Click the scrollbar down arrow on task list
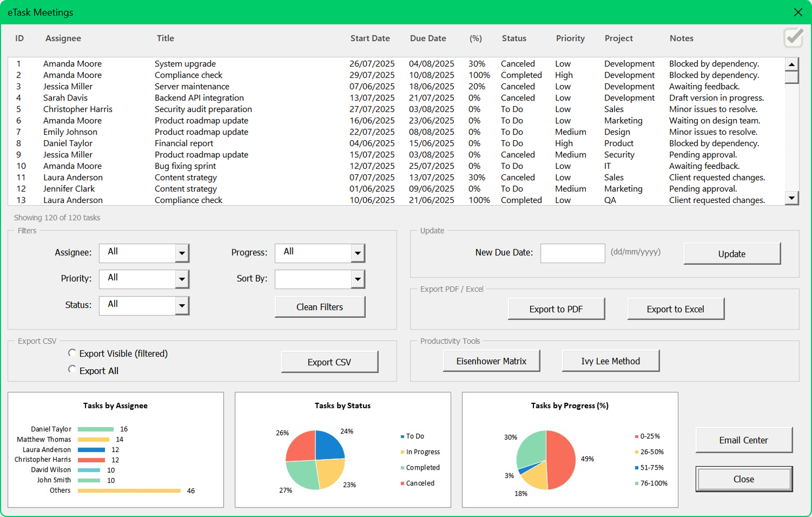 (x=793, y=198)
